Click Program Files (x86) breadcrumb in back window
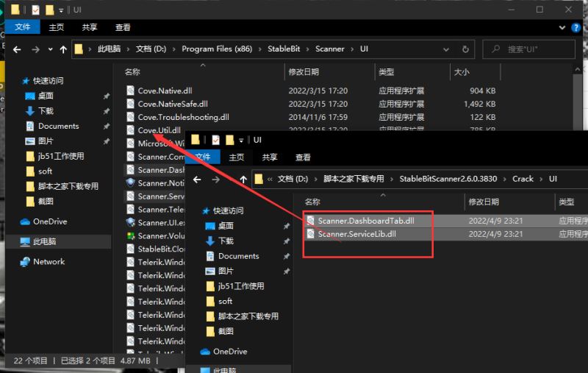 click(217, 49)
